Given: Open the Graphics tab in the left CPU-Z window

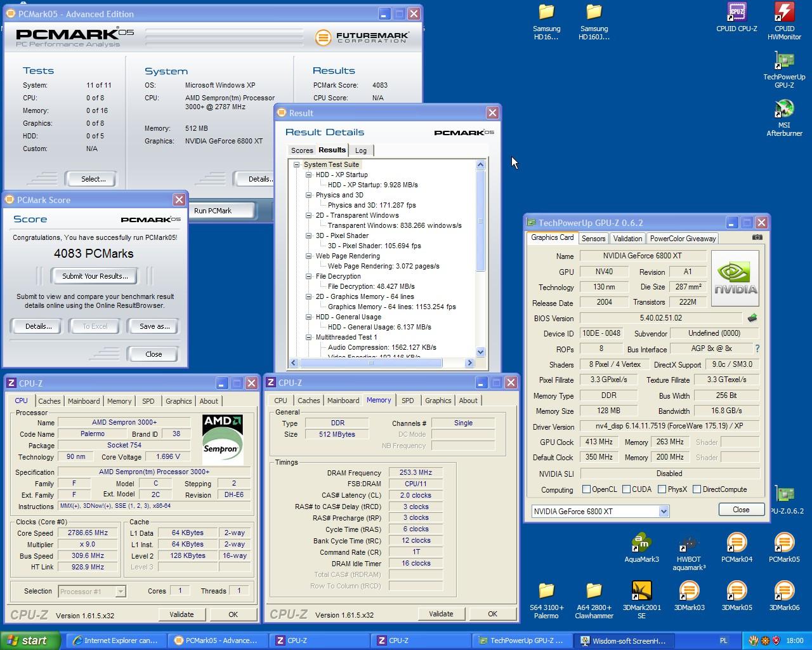Looking at the screenshot, I should coord(178,401).
